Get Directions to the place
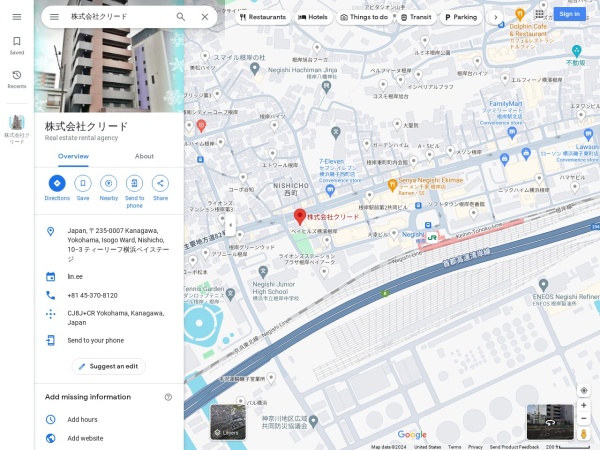This screenshot has width=600, height=450. coord(57,183)
